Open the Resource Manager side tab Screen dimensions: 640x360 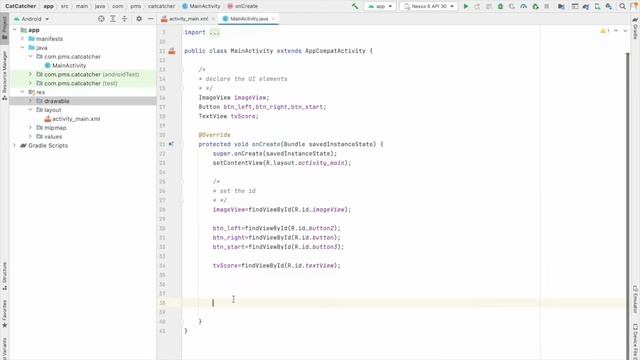[4, 76]
